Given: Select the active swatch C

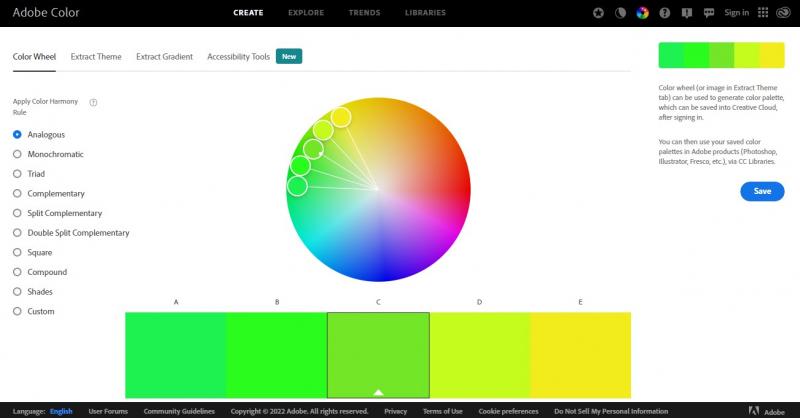Looking at the screenshot, I should coord(378,355).
